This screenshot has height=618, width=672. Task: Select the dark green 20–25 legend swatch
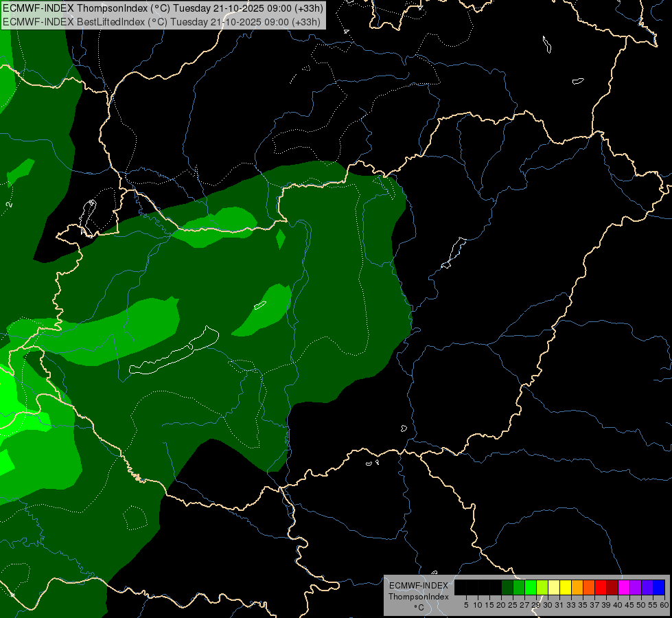507,587
